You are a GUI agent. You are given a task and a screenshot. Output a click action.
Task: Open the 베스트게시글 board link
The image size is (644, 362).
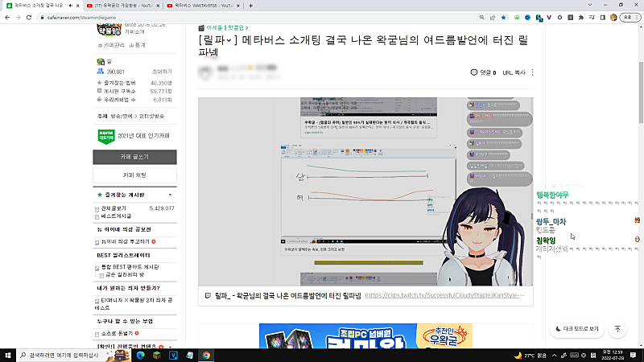pos(116,216)
